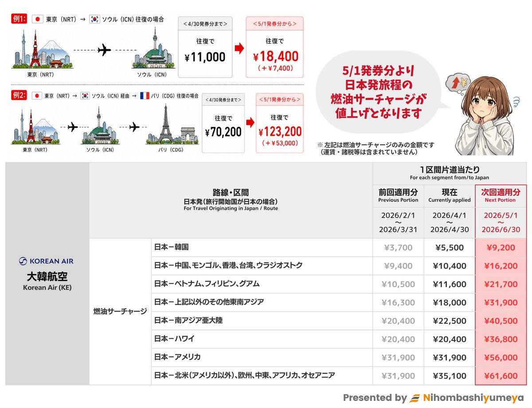Image resolution: width=532 pixels, height=408 pixels.
Task: Click the 日本－北米(アメリカ以外)、欧州 route row
Action: [x=262, y=376]
